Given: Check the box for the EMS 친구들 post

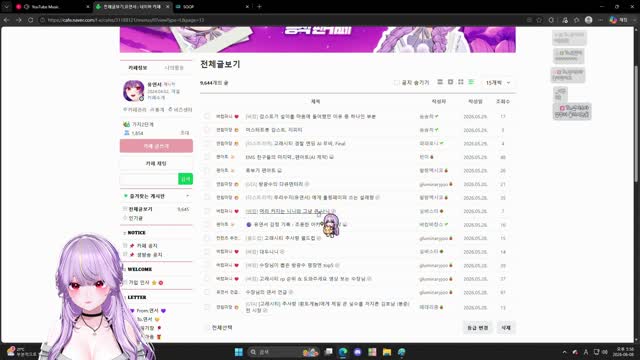Looking at the screenshot, I should coord(207,157).
